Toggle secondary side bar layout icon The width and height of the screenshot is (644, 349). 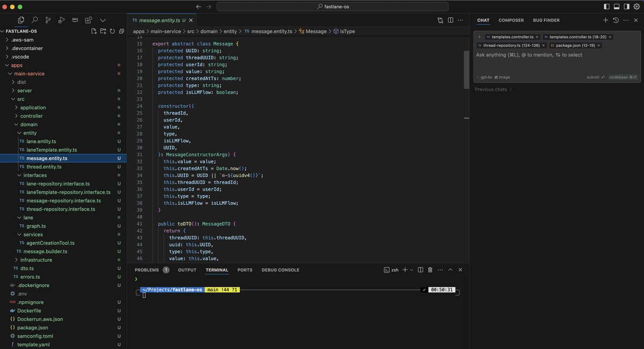(626, 6)
